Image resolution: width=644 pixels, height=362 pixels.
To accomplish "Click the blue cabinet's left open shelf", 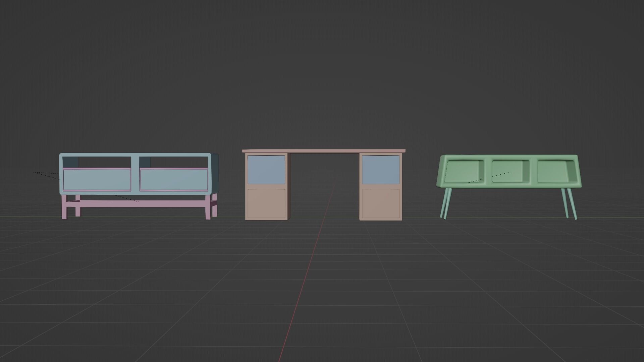I will [97, 162].
